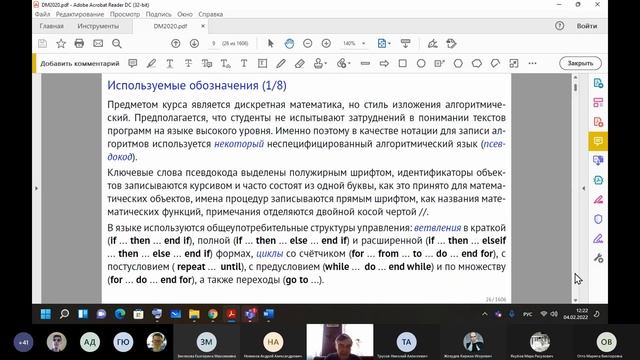Open the Редактирование menu
Image resolution: width=640 pixels, height=360 pixels.
coord(80,14)
